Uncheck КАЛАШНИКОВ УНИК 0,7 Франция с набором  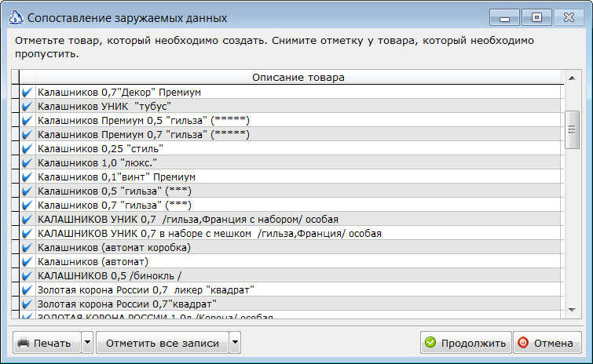[27, 219]
